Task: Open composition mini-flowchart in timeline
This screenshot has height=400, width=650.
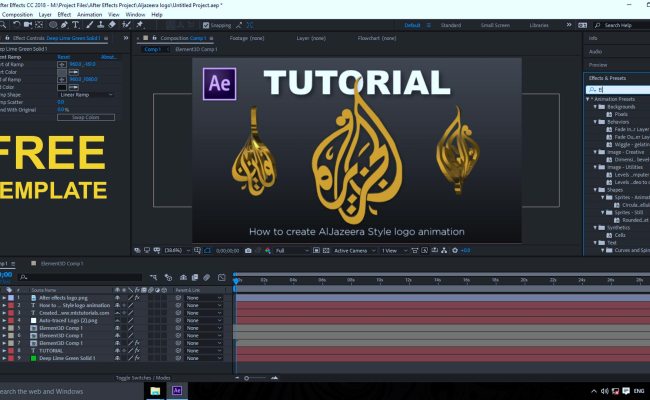Action: tap(153, 277)
